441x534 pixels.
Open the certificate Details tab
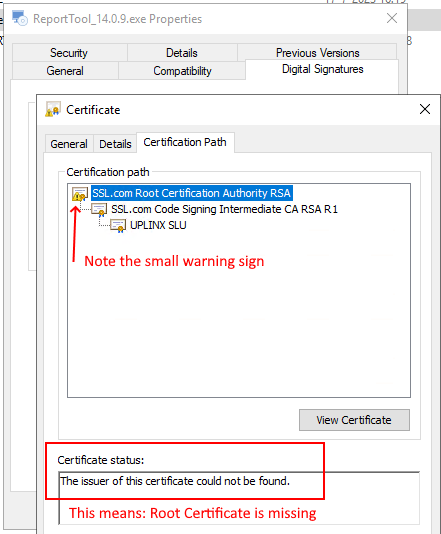click(x=115, y=144)
